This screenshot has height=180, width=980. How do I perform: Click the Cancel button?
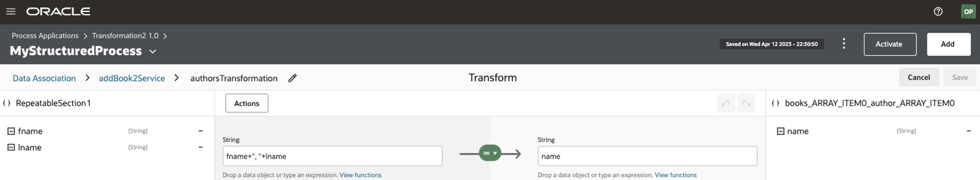click(x=918, y=77)
